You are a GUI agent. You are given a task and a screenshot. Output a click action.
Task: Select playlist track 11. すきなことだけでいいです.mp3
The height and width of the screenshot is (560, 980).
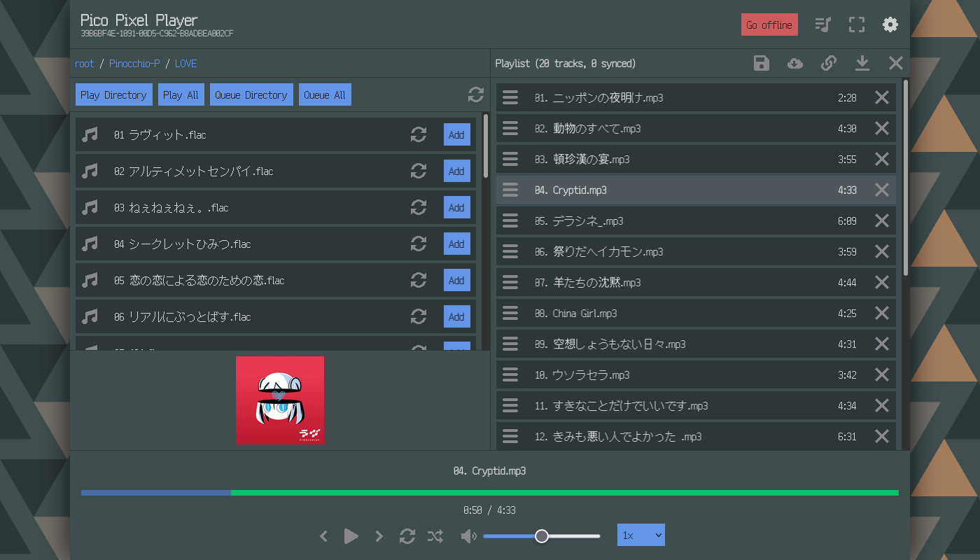coord(696,405)
